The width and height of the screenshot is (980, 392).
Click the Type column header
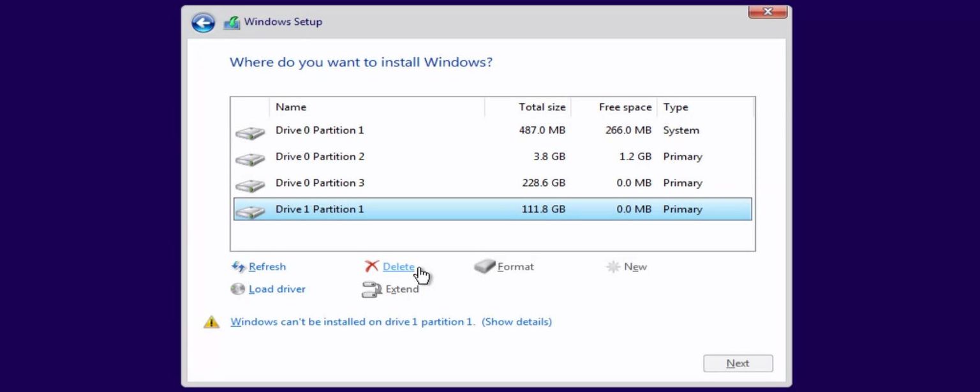(x=676, y=107)
